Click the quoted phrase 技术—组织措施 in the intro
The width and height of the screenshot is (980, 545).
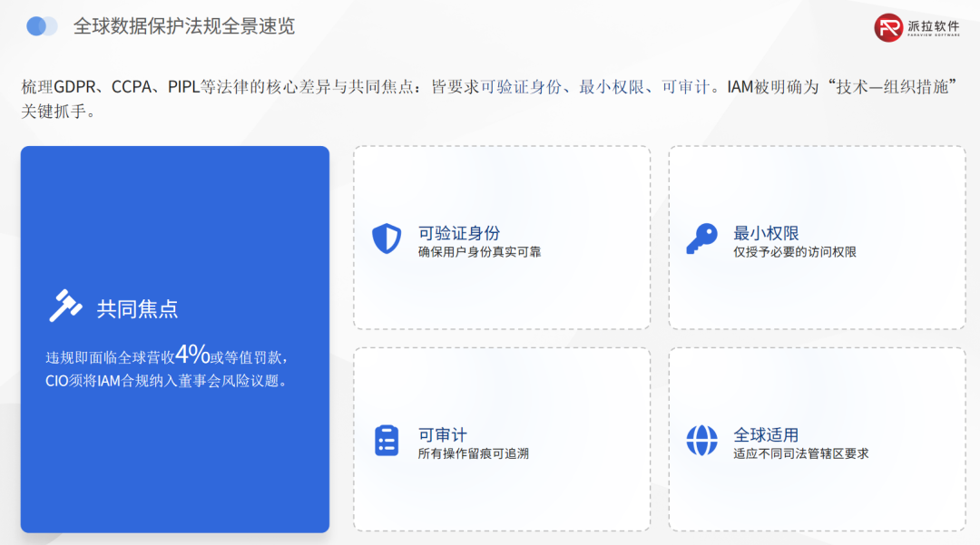[892, 87]
